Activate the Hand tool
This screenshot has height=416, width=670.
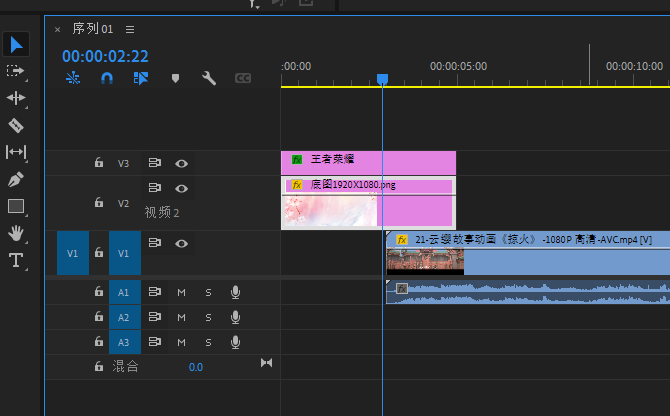[x=16, y=233]
